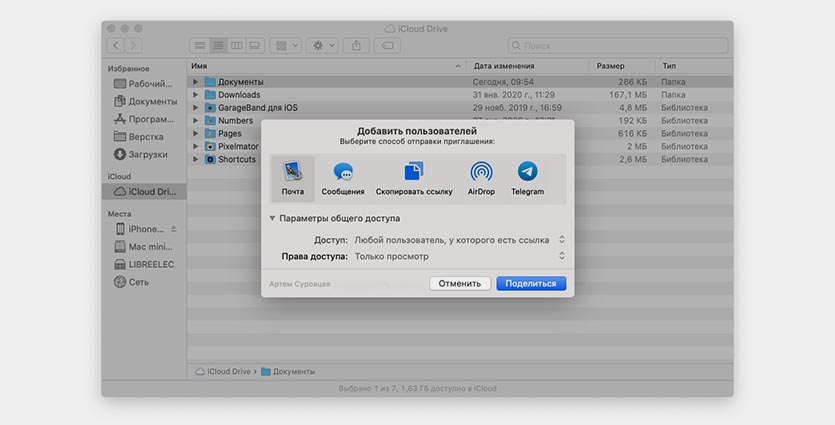Click the Поделиться (Share) button

pyautogui.click(x=530, y=283)
